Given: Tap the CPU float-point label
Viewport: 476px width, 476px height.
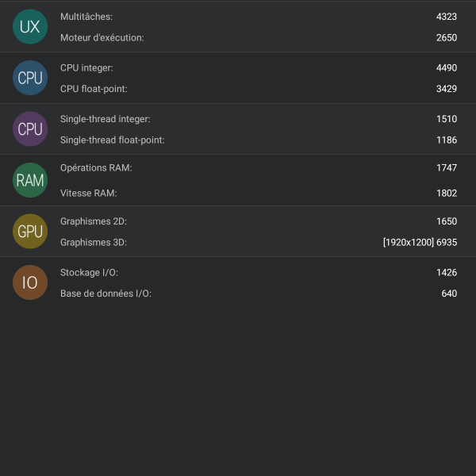Looking at the screenshot, I should [94, 89].
